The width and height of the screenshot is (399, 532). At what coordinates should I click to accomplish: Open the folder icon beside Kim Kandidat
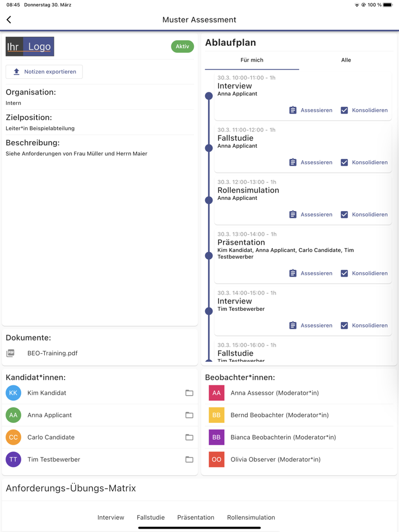[x=189, y=393]
